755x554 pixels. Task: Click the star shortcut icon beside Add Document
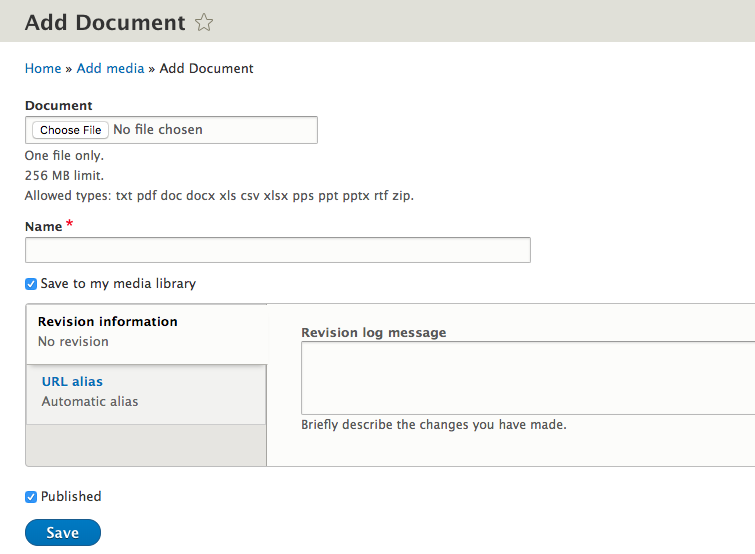204,23
